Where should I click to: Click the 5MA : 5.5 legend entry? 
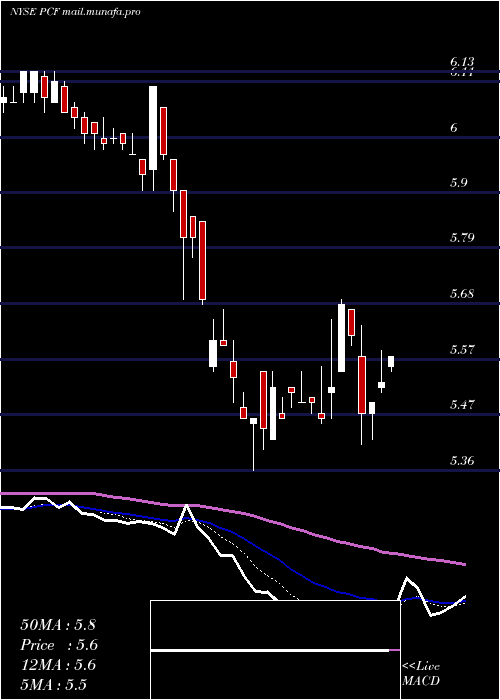54,685
